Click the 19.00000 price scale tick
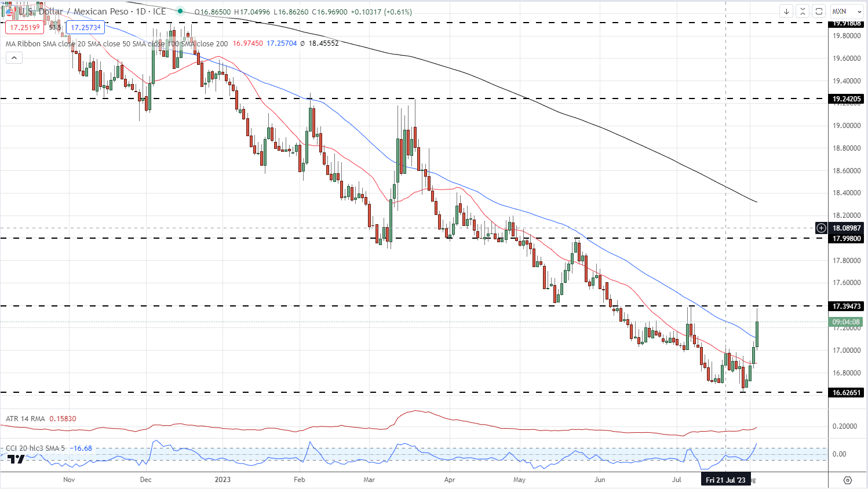The height and width of the screenshot is (489, 868). click(846, 125)
